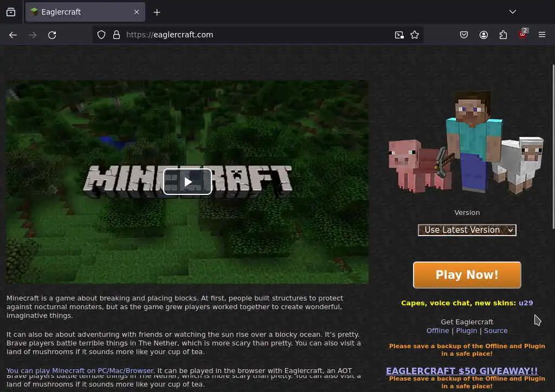Viewport: 555px width, 392px height.
Task: Click the u29 update link
Action: tap(526, 303)
